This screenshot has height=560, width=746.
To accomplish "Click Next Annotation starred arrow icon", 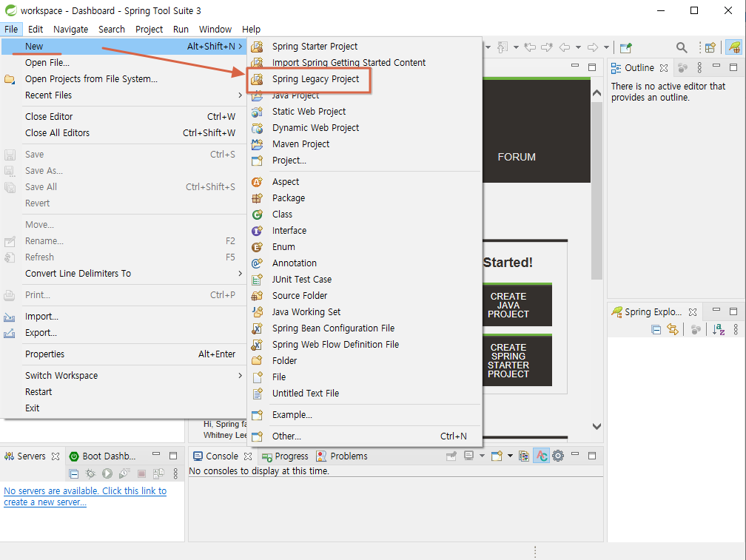I will [547, 47].
